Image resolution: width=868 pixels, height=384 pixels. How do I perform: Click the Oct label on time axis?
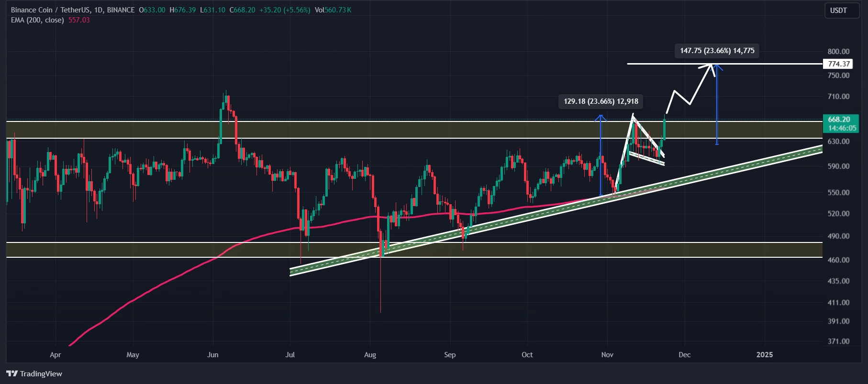[x=527, y=355]
